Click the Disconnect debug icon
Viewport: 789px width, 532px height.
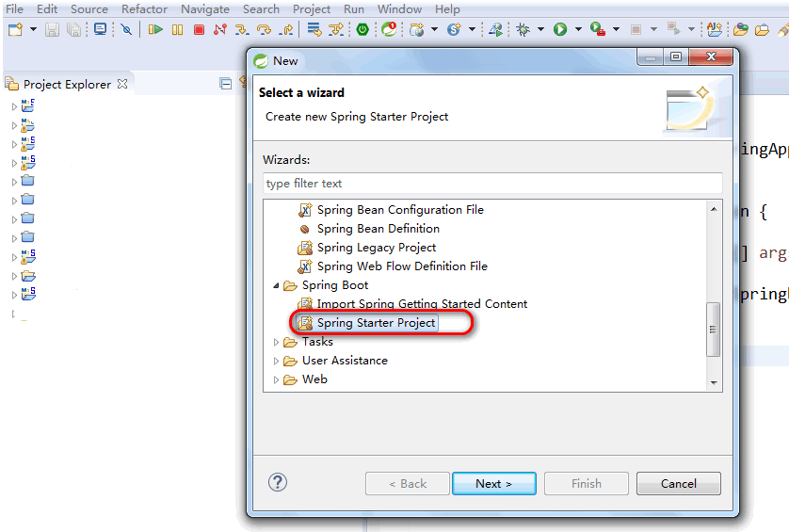click(x=220, y=30)
